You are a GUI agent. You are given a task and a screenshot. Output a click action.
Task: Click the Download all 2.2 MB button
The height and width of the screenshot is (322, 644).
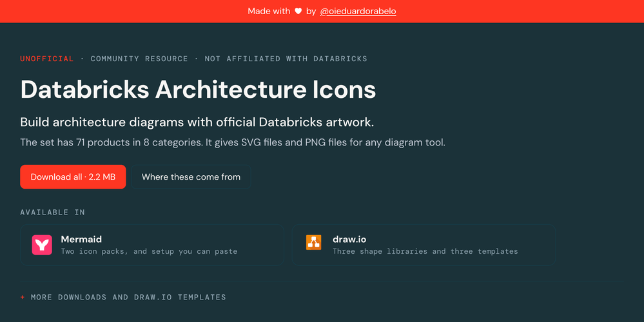coord(73,177)
